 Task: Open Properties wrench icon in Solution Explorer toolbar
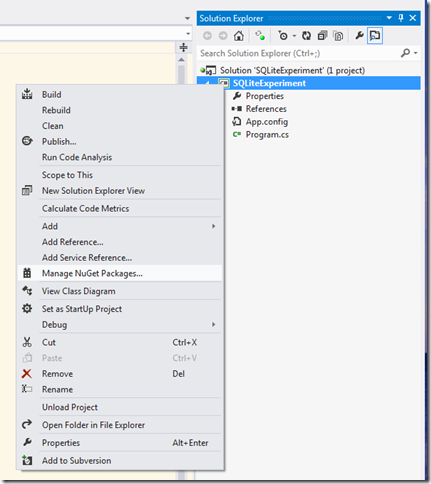point(359,35)
